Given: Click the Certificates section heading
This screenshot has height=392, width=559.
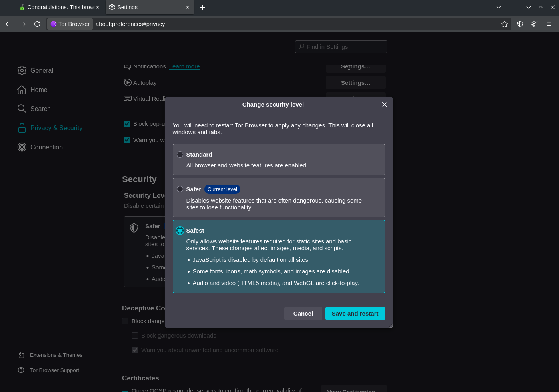Looking at the screenshot, I should click(140, 378).
